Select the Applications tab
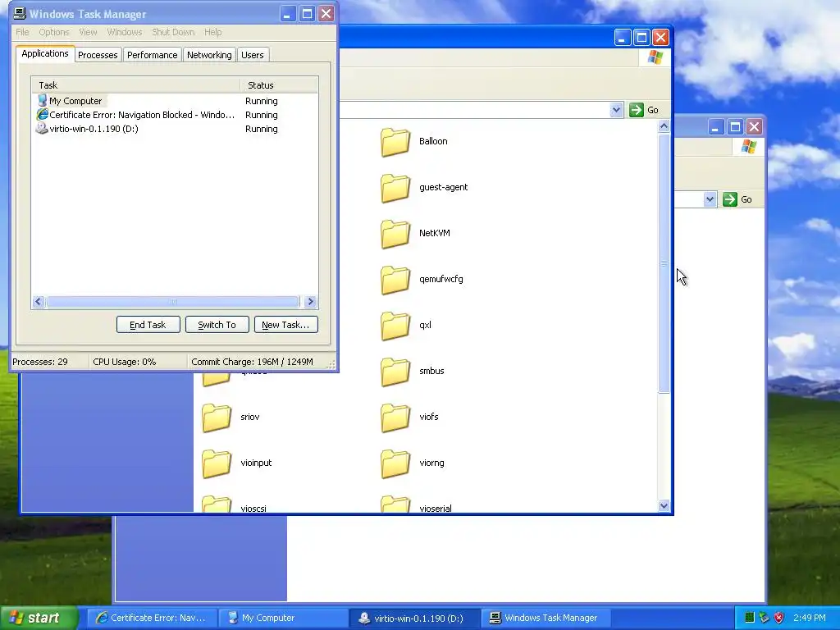 [45, 53]
